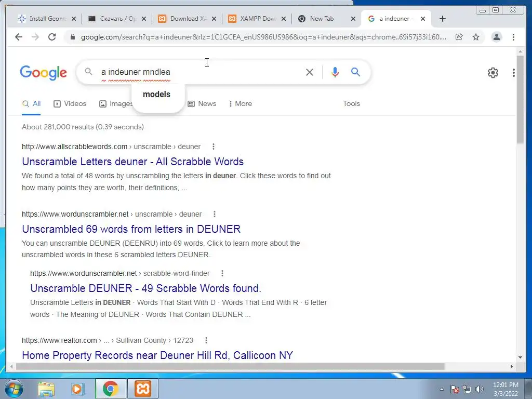Click the volume speaker tray icon

pos(480,389)
